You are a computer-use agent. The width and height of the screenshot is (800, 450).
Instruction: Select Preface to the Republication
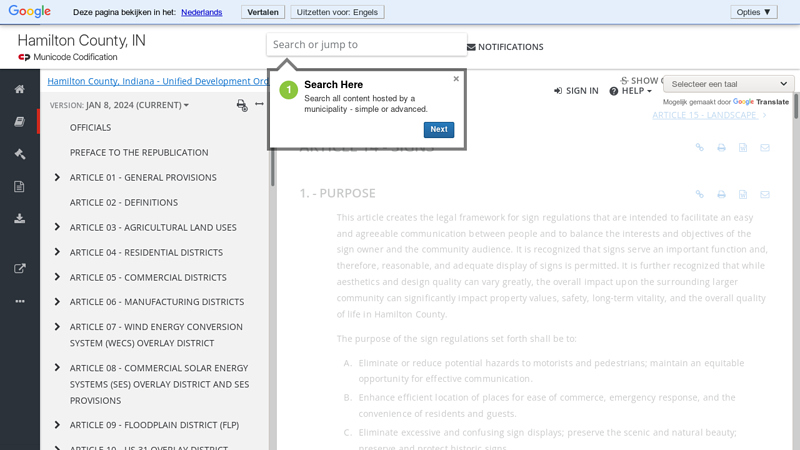139,153
